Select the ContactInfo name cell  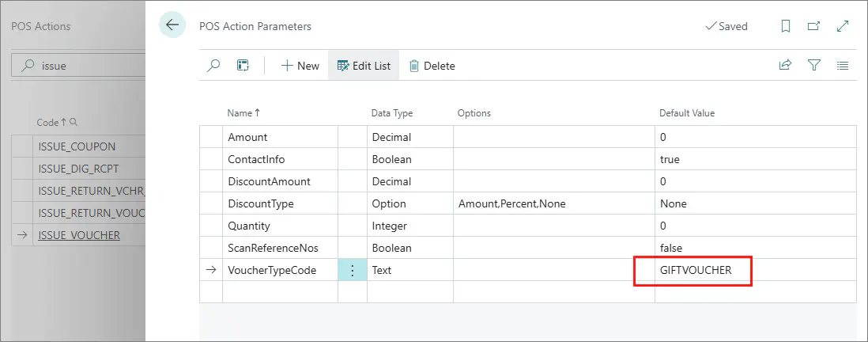(280, 159)
